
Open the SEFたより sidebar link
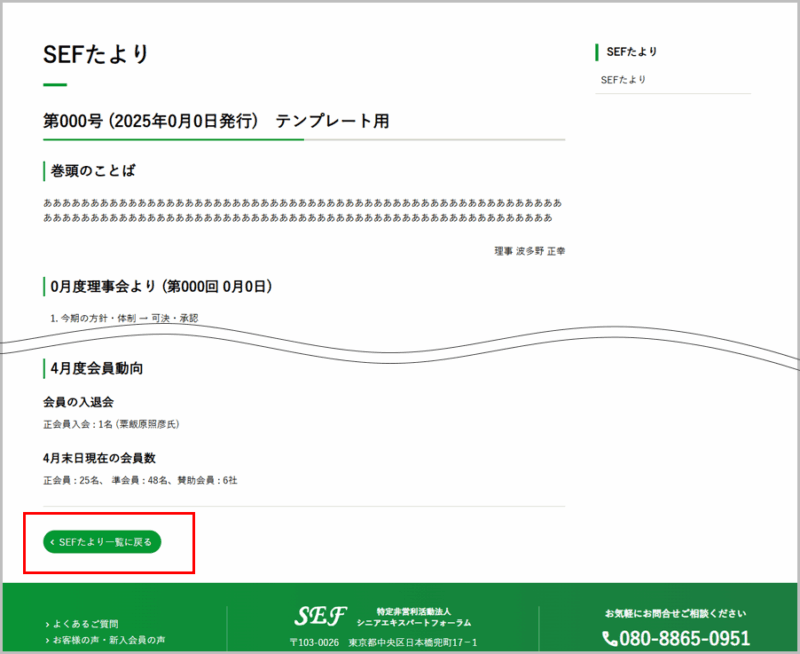pos(623,80)
